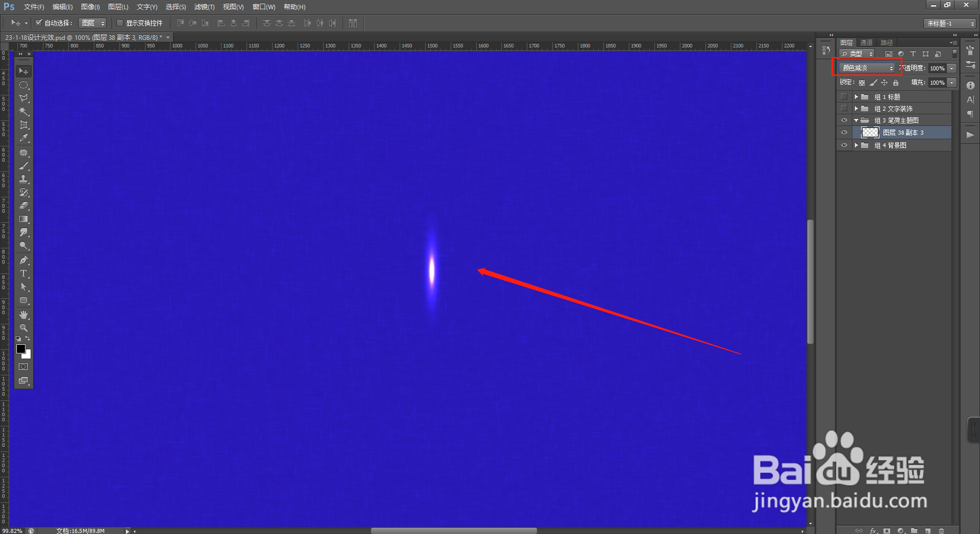Screen dimensions: 980x534
Task: Expand the 组 1 标题 group
Action: [856, 96]
